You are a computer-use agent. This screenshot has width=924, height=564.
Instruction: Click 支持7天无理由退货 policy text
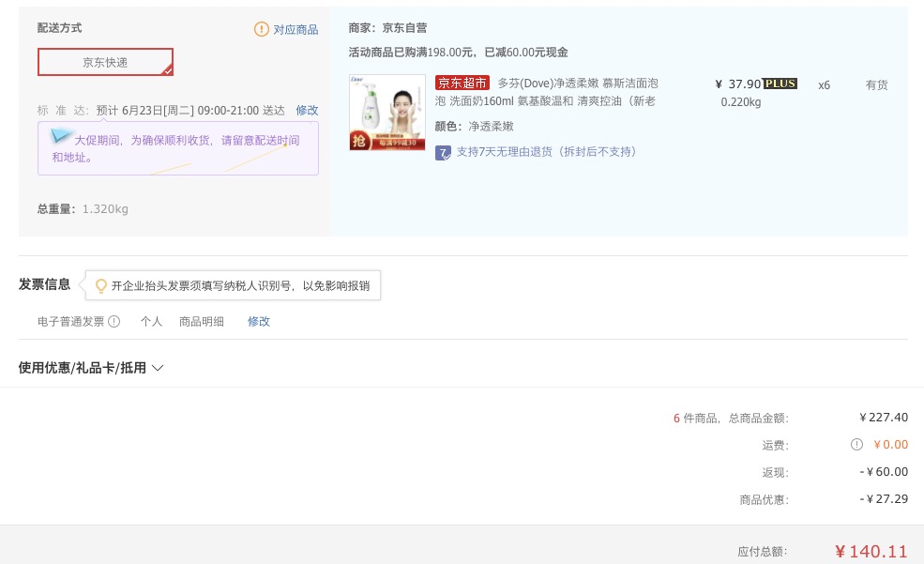[548, 152]
